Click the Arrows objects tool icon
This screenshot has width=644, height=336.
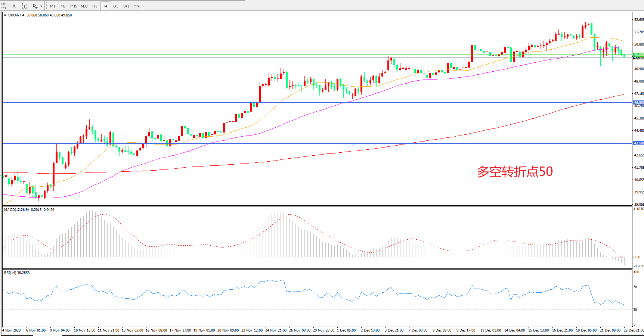[35, 6]
